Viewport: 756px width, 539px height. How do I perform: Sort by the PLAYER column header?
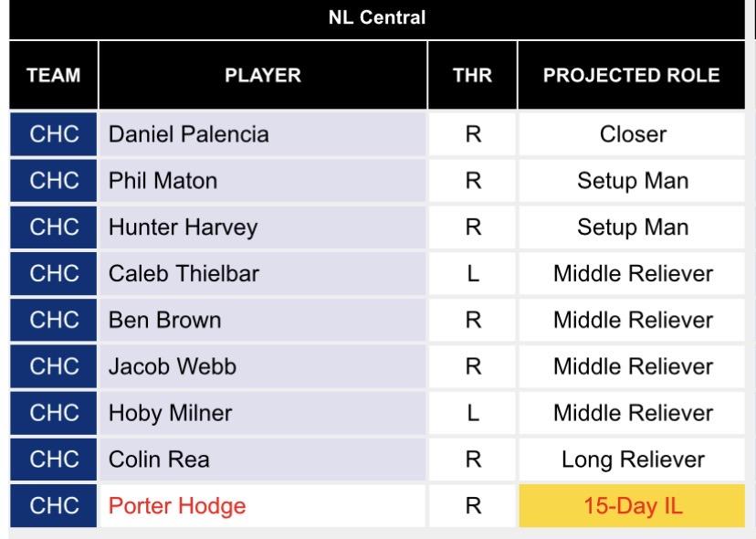point(263,76)
